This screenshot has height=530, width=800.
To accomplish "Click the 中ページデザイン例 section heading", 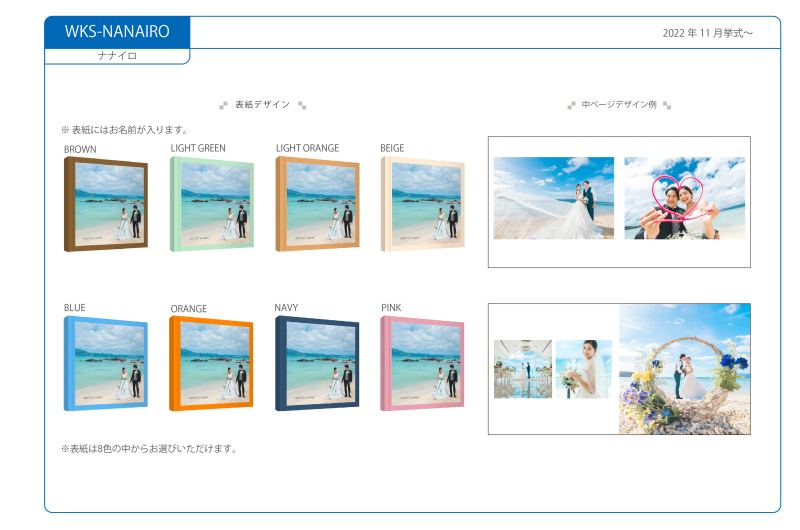I will tap(619, 105).
